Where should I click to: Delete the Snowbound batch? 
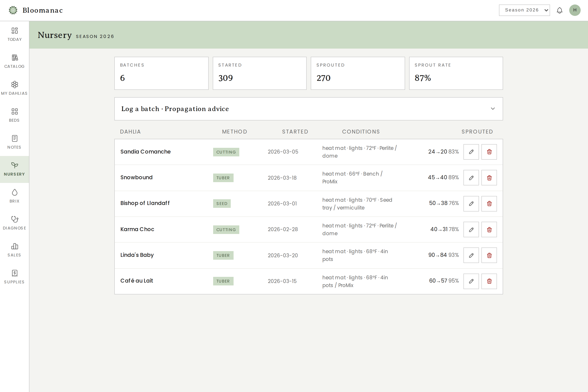[489, 178]
